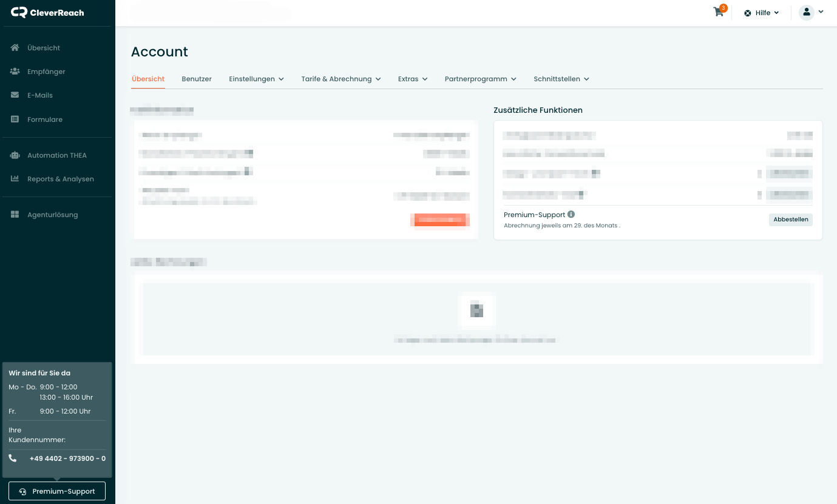Click 'Abrechnung jeweils am 29. des Monats' text
The image size is (837, 504).
(x=562, y=226)
